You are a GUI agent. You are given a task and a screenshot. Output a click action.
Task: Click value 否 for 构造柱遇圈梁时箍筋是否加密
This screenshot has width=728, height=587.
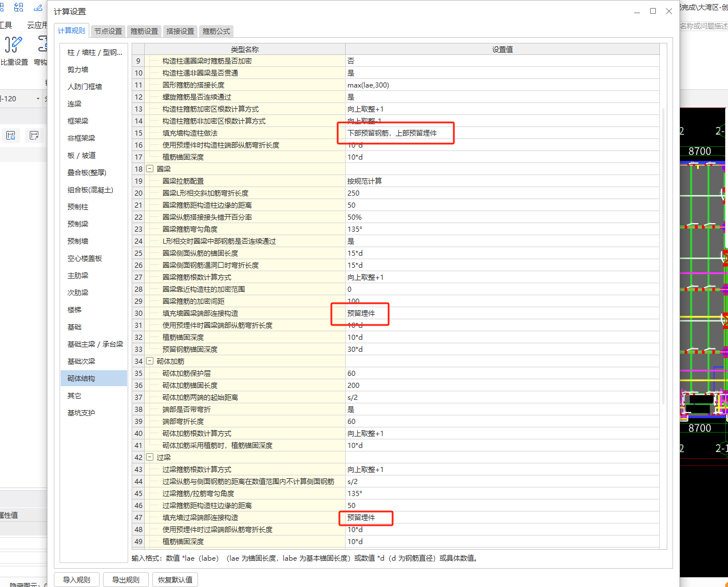coord(351,61)
